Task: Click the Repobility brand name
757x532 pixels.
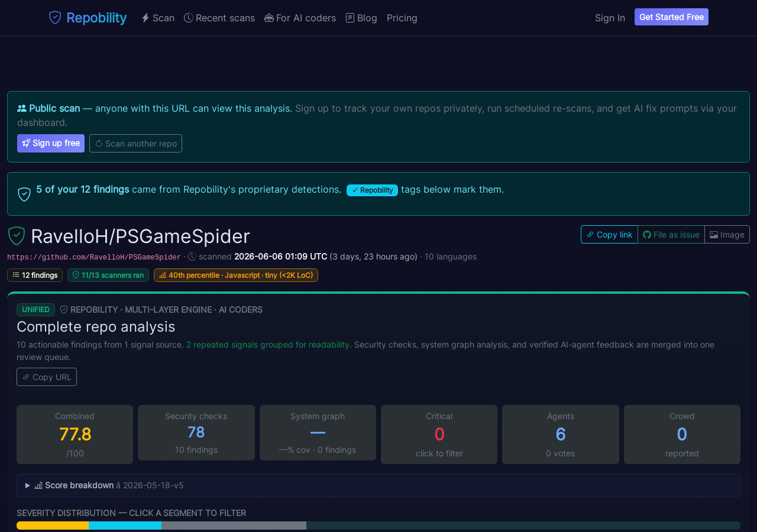Action: pos(96,18)
